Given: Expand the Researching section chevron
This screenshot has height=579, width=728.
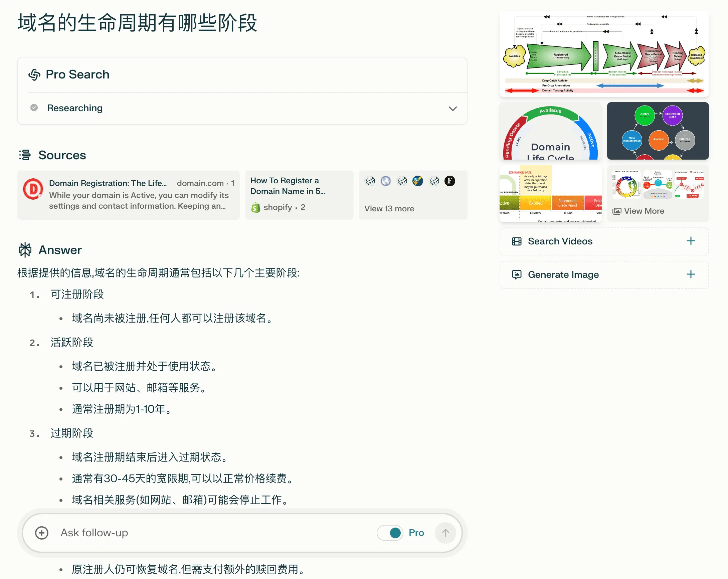Looking at the screenshot, I should (x=452, y=109).
